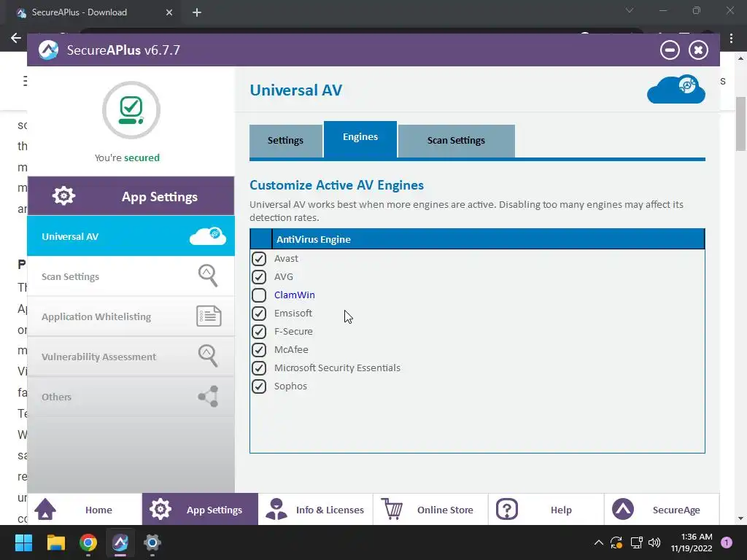Go back in the browser window
This screenshot has height=560, width=747.
pos(16,38)
